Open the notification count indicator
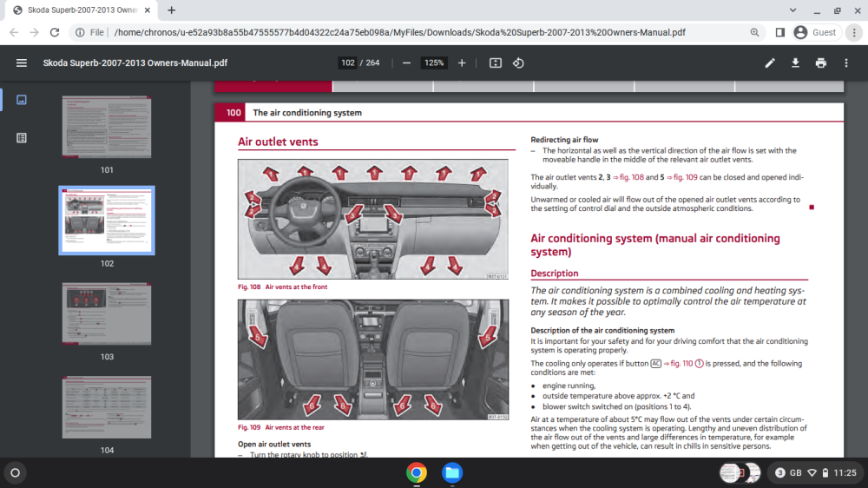Screen dimensions: 868x488 [x=780, y=473]
